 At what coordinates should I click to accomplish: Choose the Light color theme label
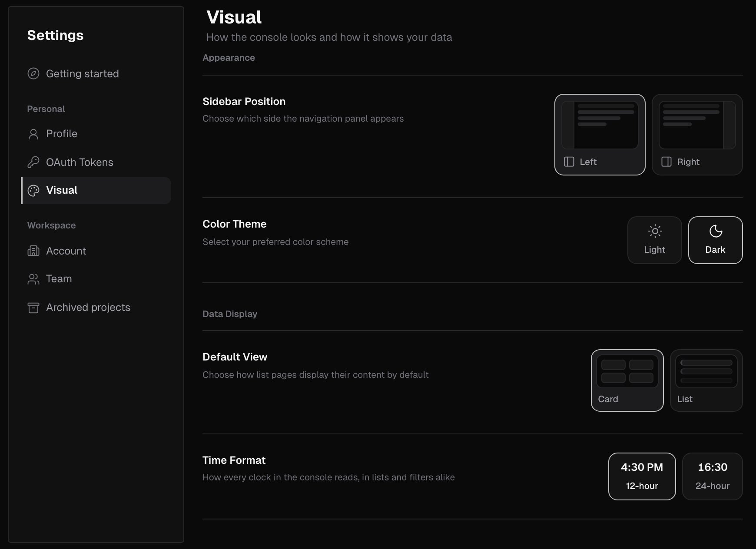point(655,250)
